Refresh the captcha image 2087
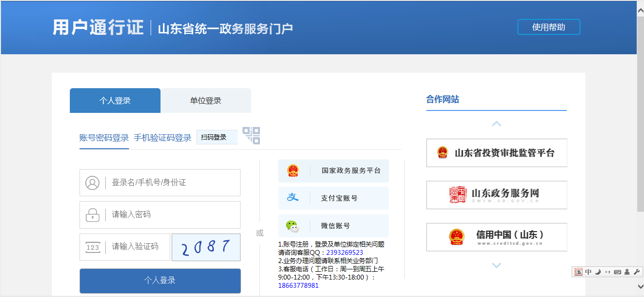 [x=206, y=247]
